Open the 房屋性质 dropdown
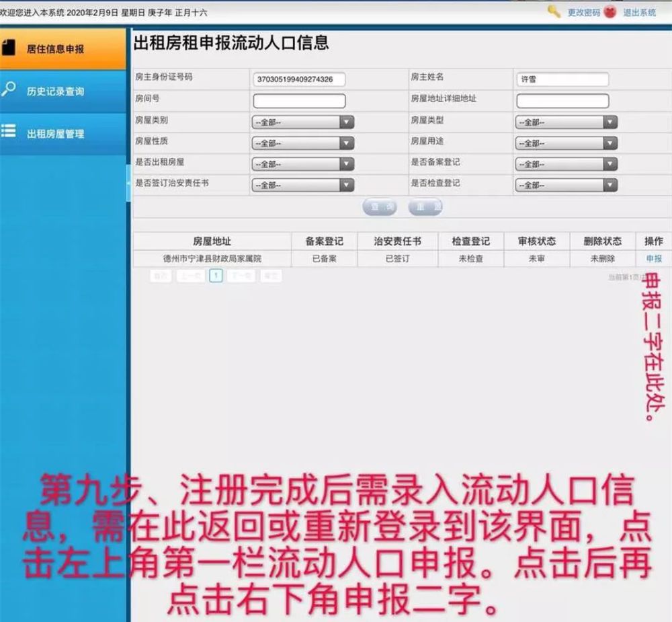This screenshot has width=672, height=622. tap(303, 143)
